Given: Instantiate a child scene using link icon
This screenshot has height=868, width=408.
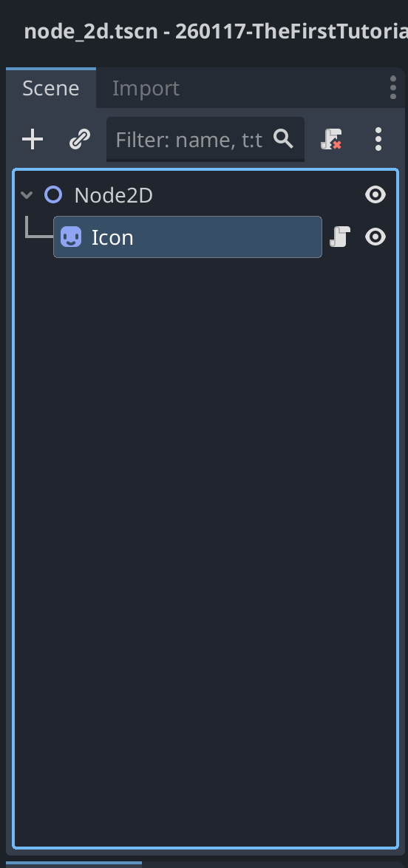Looking at the screenshot, I should coord(80,140).
